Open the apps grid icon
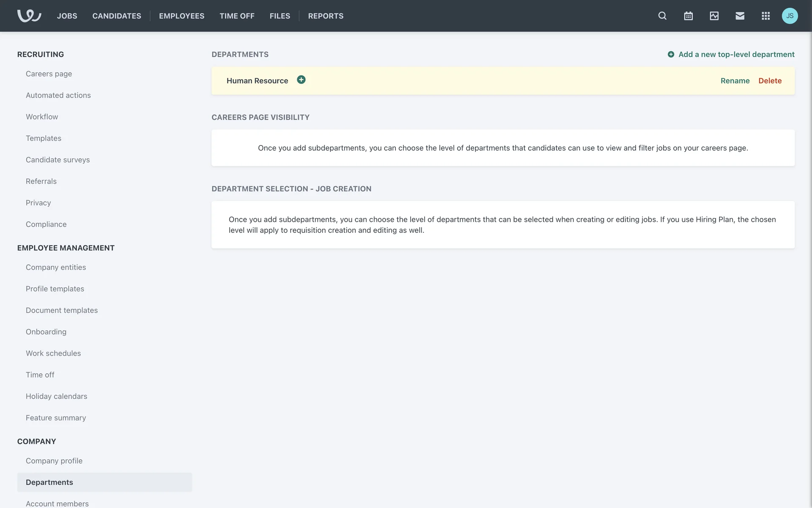 [x=765, y=16]
